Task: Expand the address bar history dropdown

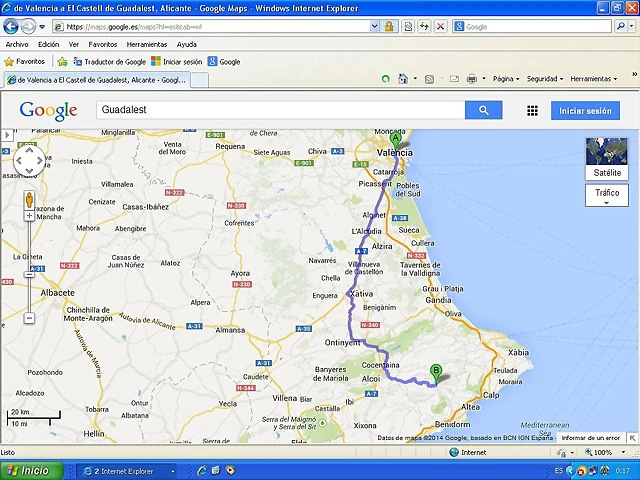Action: coord(374,27)
